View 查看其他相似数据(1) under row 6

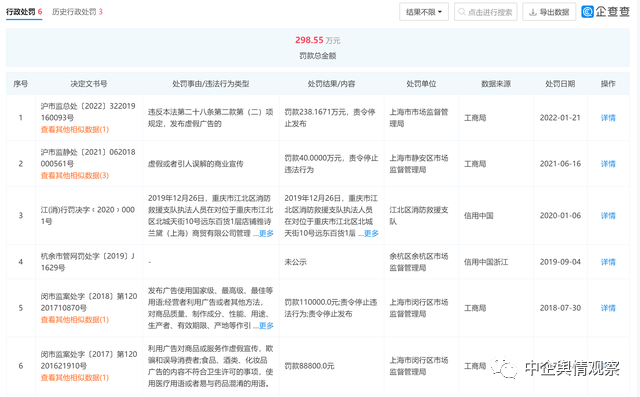(75, 377)
